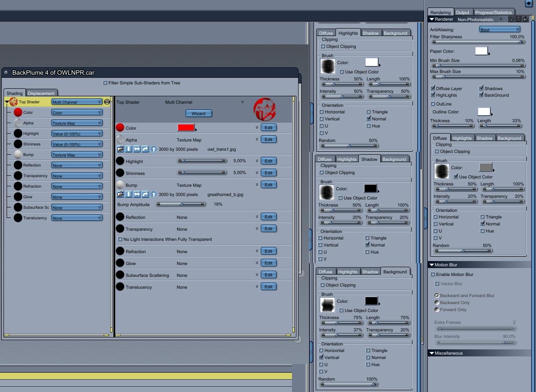The image size is (536, 392).
Task: Select Backward Only blur radio button
Action: [437, 302]
